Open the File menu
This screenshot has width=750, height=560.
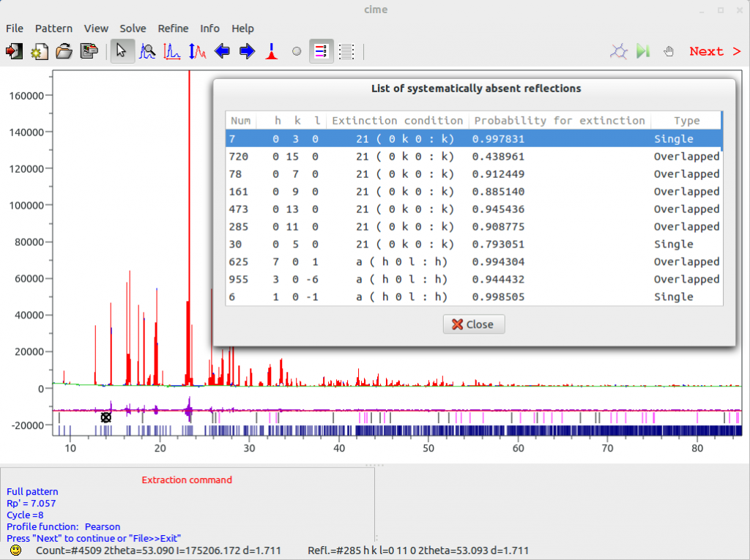15,29
